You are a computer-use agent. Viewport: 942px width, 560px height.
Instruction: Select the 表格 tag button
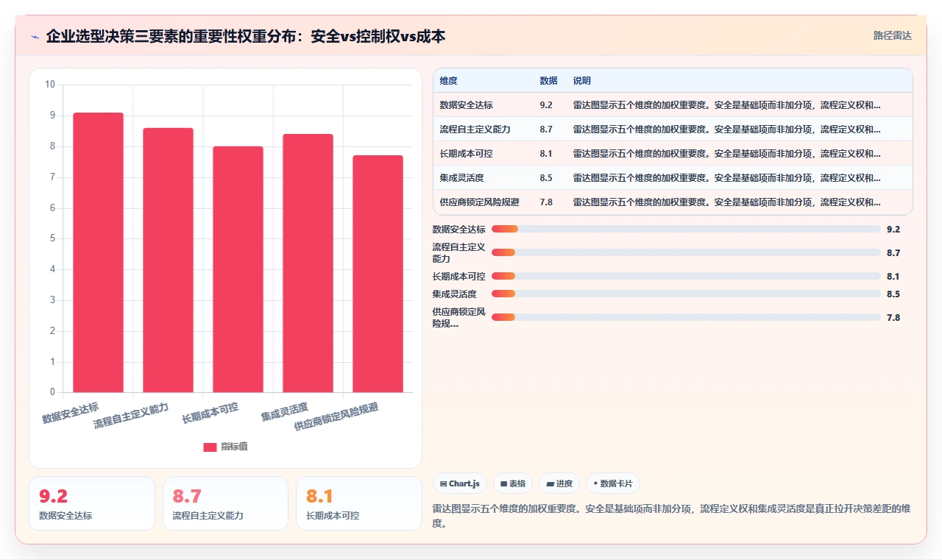[x=513, y=483]
